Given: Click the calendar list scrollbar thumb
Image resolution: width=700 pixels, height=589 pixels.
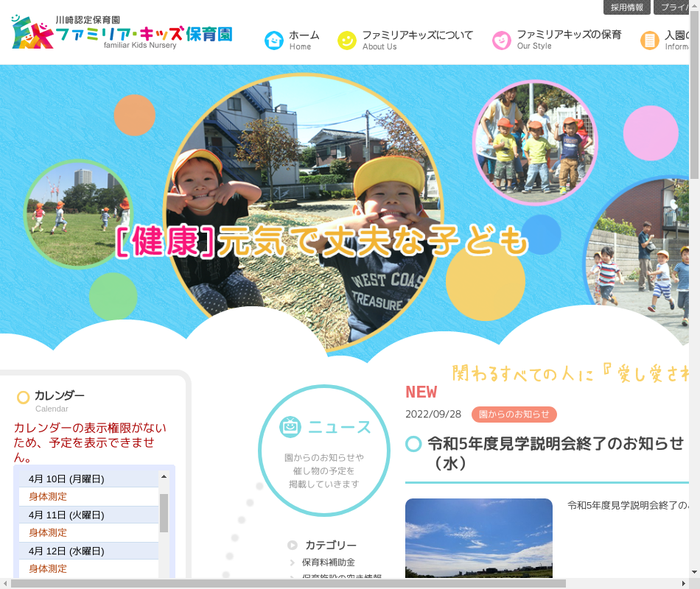Looking at the screenshot, I should [164, 512].
